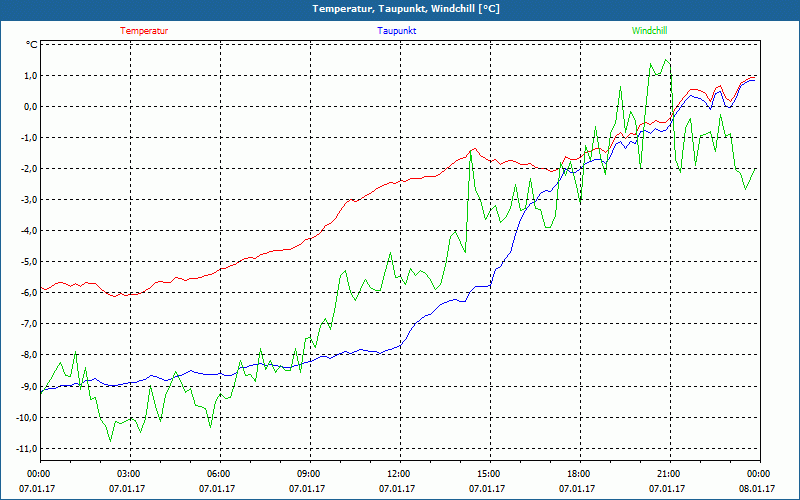The height and width of the screenshot is (500, 800).
Task: Click the -9,0 y-axis value
Action: point(29,387)
